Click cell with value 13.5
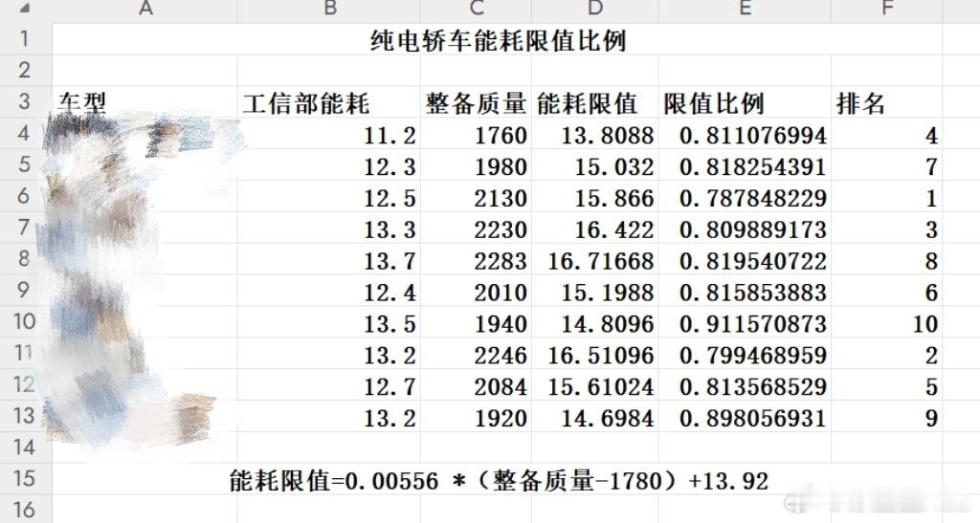980x523 pixels. (x=329, y=323)
